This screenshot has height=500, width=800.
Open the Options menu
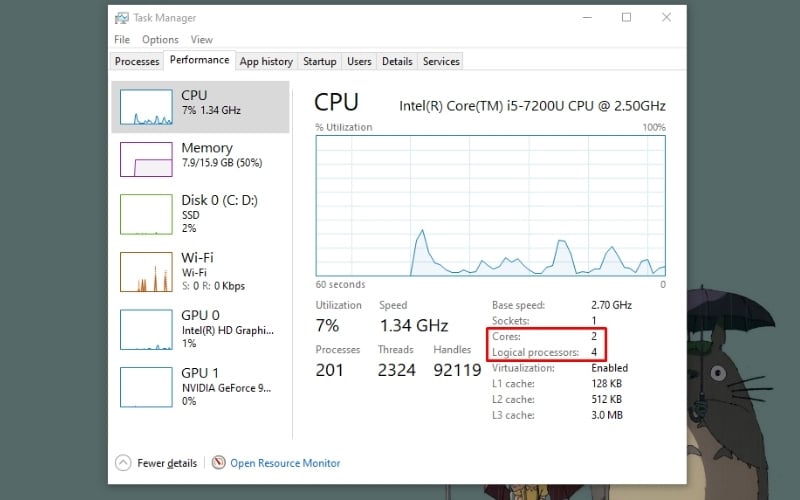[160, 40]
